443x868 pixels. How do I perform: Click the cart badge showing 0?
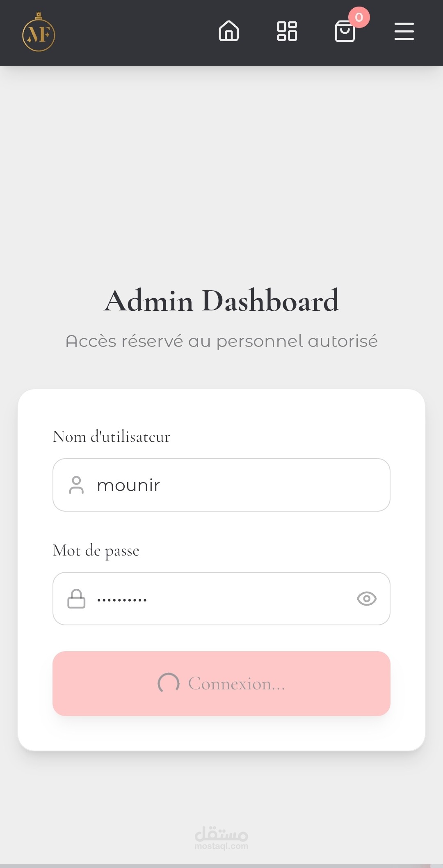359,17
